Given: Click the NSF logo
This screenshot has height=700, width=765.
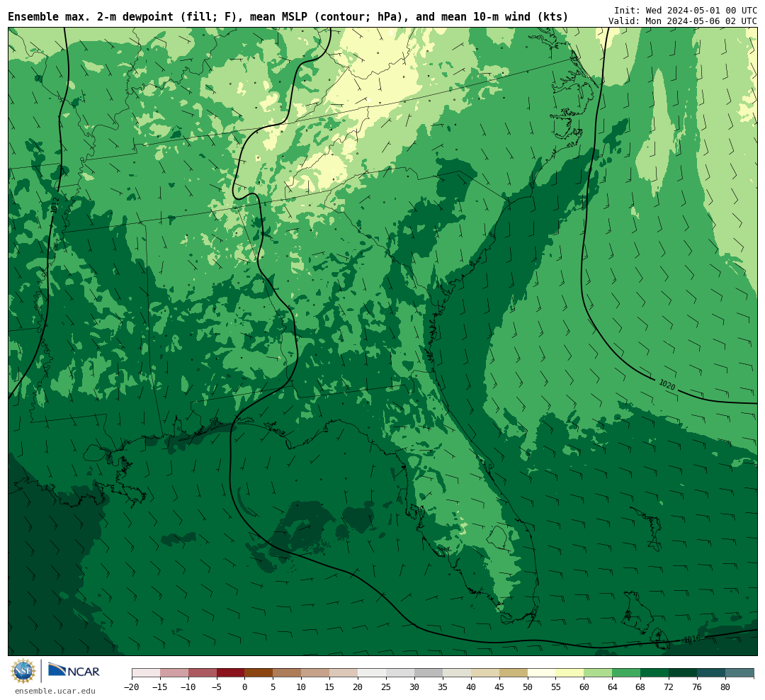Looking at the screenshot, I should (x=23, y=671).
